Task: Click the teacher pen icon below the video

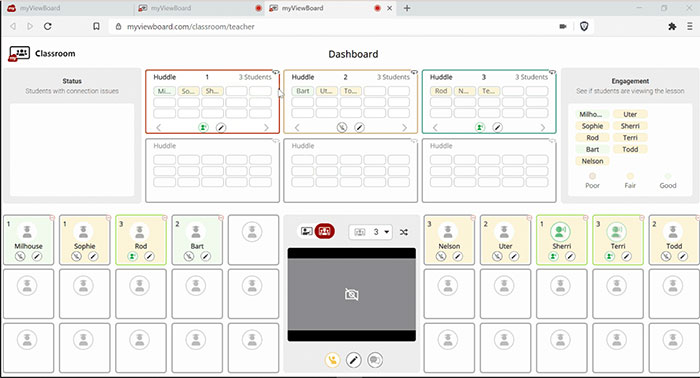Action: (354, 360)
